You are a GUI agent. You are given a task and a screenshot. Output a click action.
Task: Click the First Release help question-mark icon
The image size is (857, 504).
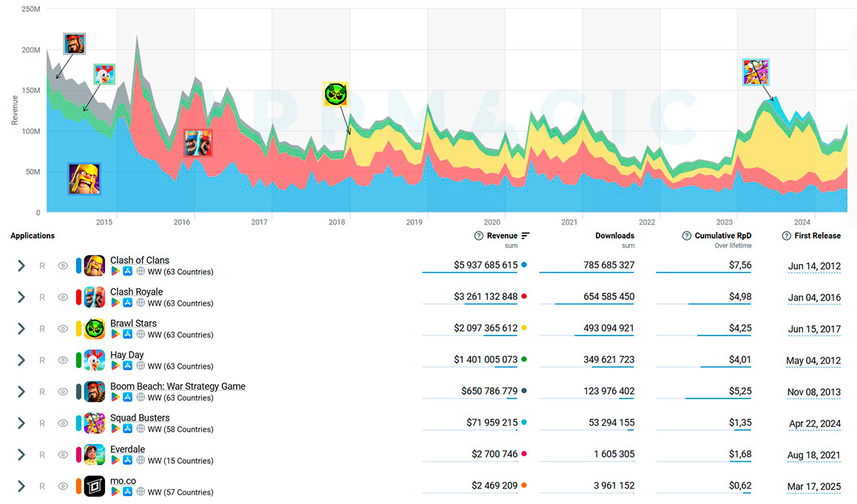[787, 236]
